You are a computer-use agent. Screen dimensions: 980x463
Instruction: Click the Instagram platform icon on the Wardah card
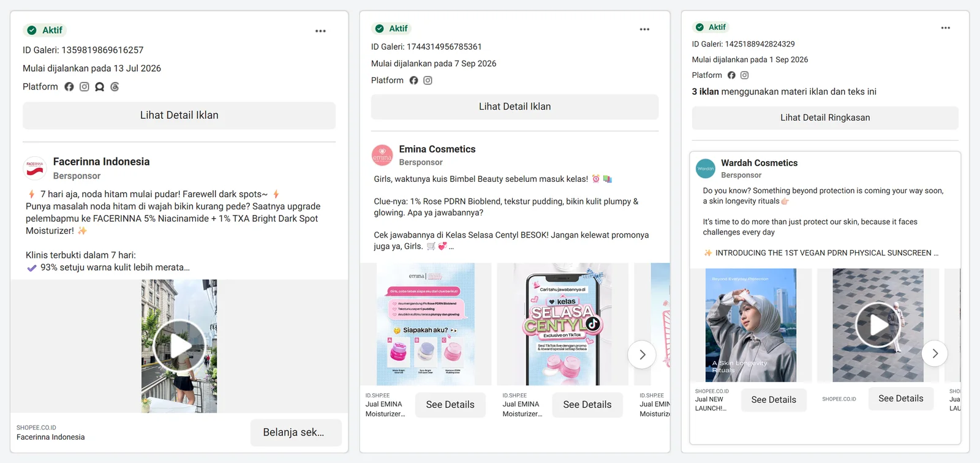745,75
